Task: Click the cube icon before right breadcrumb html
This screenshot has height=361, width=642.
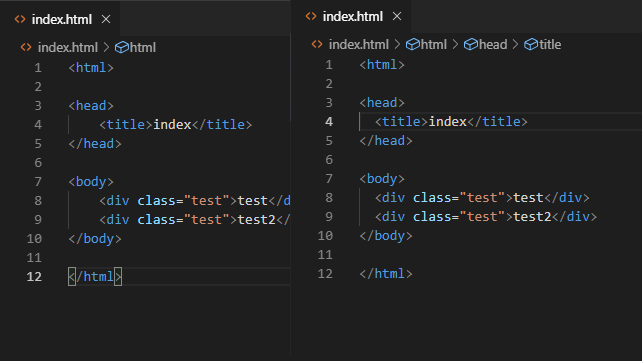Action: (x=413, y=45)
